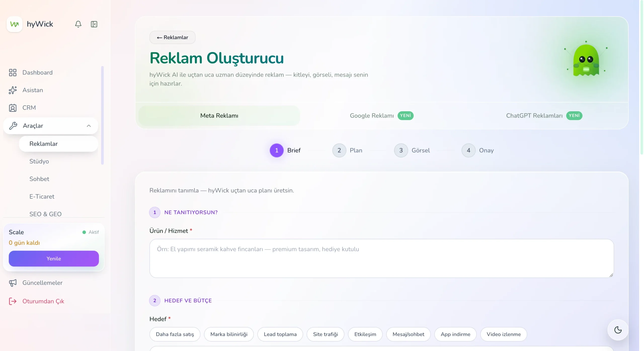644x351 pixels.
Task: Collapse the sidebar panel icon
Action: [94, 24]
